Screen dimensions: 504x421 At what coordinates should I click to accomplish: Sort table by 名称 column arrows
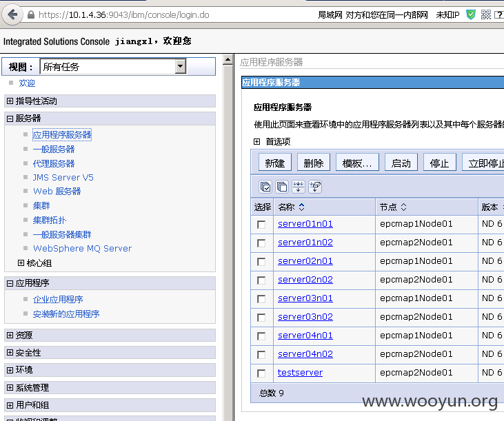301,207
